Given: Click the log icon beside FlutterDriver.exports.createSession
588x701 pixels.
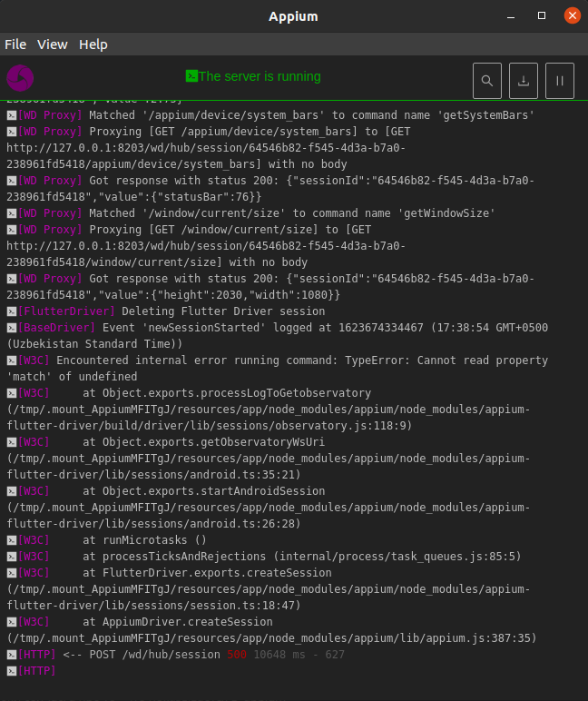Looking at the screenshot, I should coord(12,573).
